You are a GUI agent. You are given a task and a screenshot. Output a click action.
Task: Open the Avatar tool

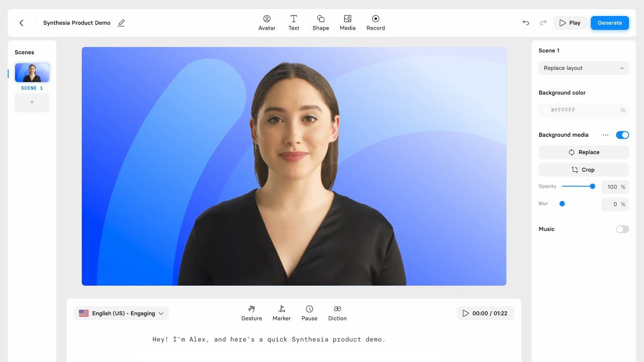click(x=267, y=23)
